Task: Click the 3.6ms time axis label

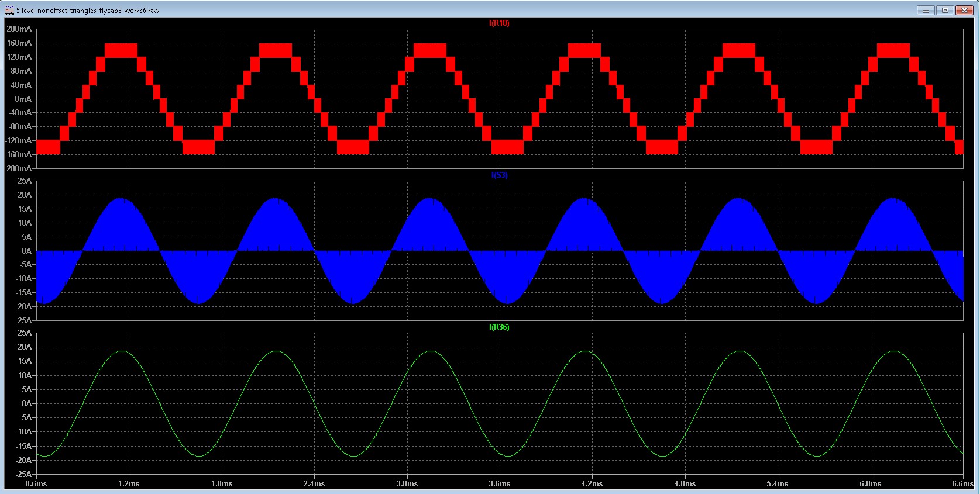Action: coord(500,484)
